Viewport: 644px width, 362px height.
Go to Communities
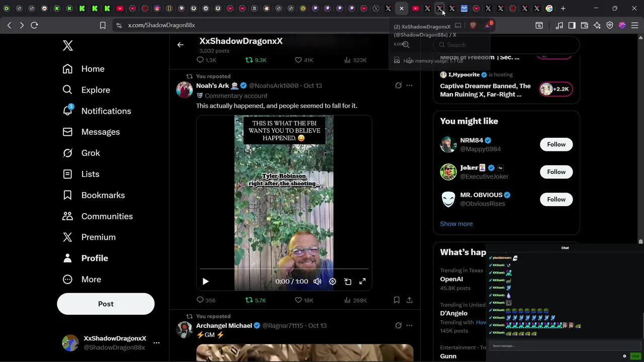click(98, 216)
